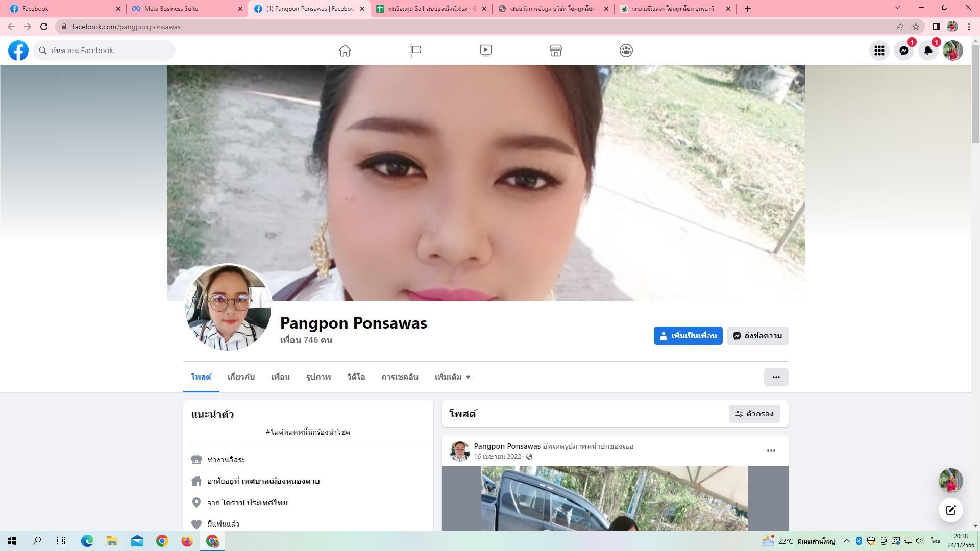Switch to the เกี่ยวกับ tab
The width and height of the screenshot is (980, 551).
tap(241, 377)
